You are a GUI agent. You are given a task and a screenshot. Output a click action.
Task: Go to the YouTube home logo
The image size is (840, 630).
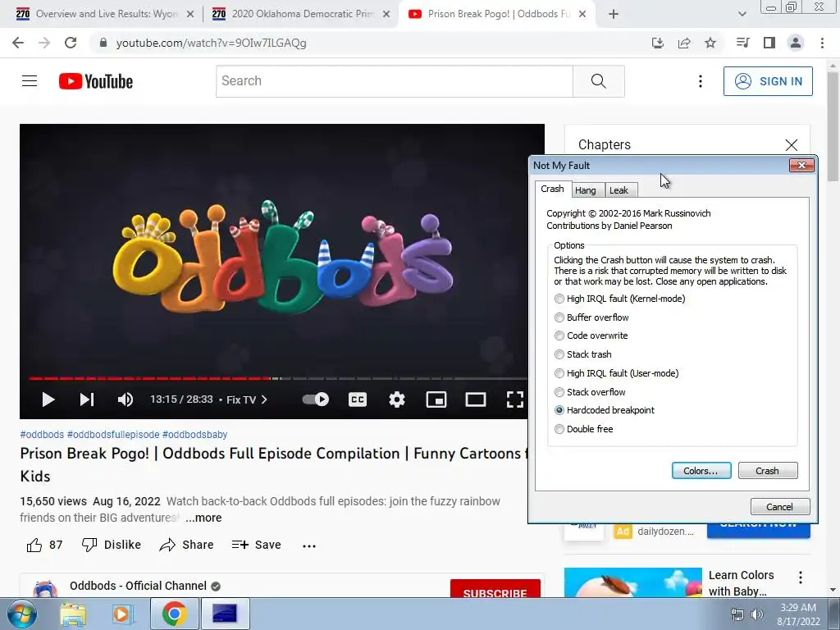96,81
